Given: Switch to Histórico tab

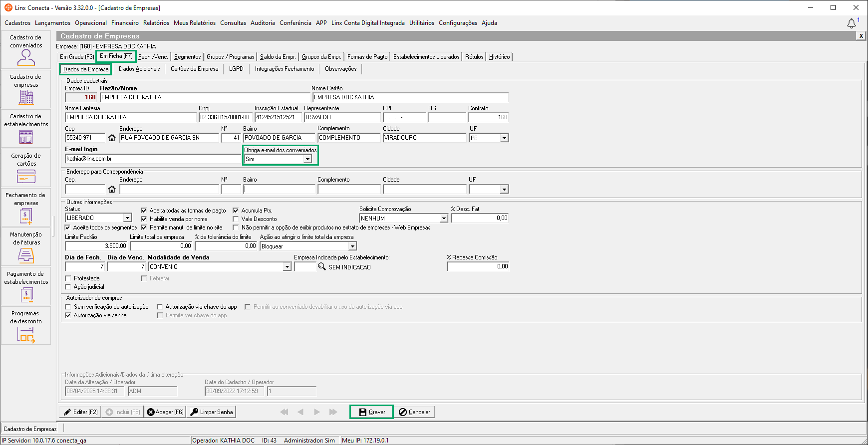Looking at the screenshot, I should coord(500,57).
